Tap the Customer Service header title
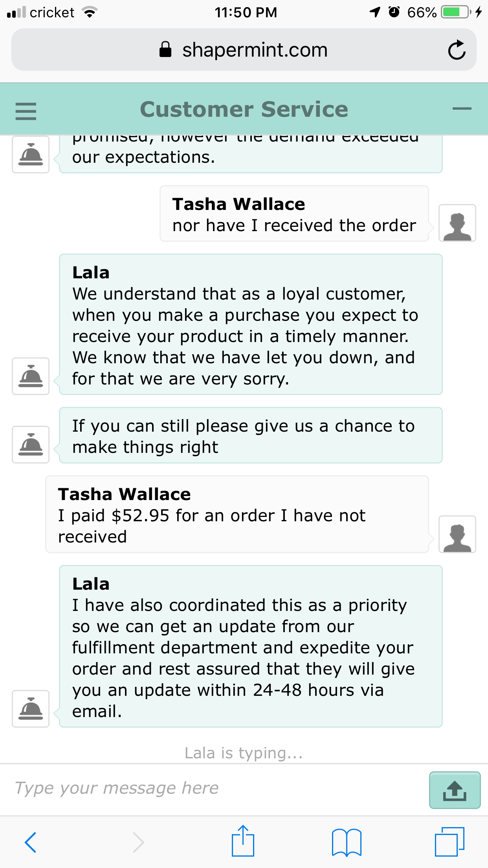 click(244, 109)
